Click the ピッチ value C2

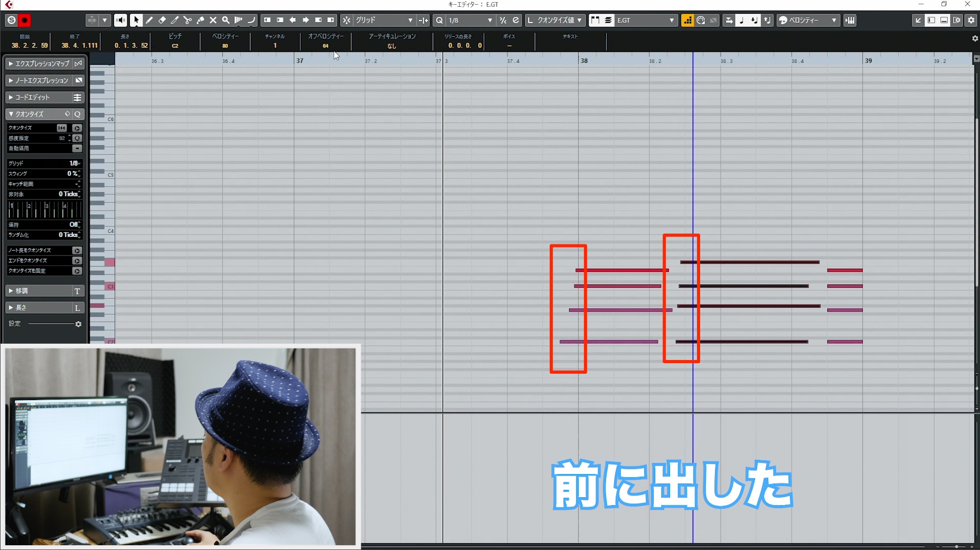tap(175, 45)
